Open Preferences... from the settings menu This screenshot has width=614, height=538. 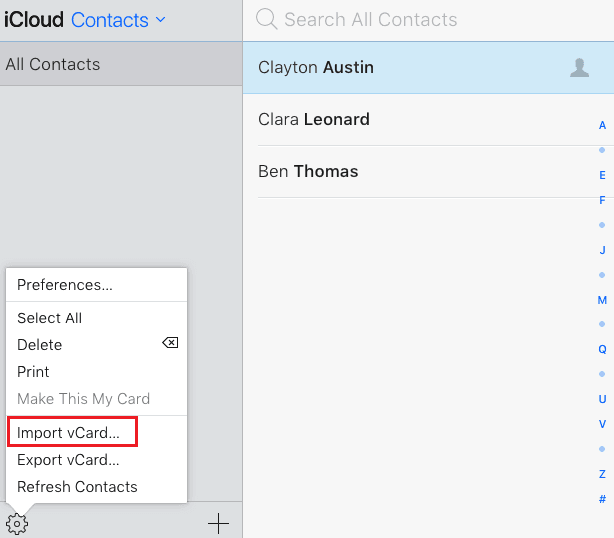click(x=65, y=285)
